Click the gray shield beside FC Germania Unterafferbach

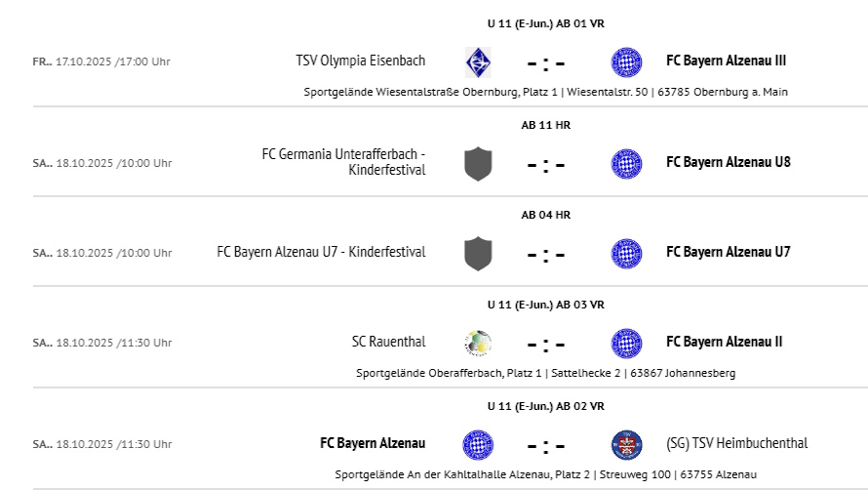[x=478, y=163]
